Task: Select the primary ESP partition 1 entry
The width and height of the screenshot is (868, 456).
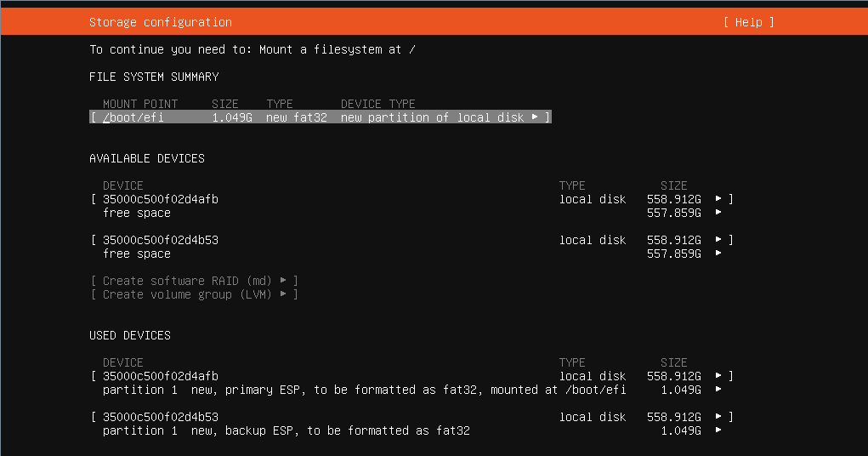Action: tap(364, 390)
